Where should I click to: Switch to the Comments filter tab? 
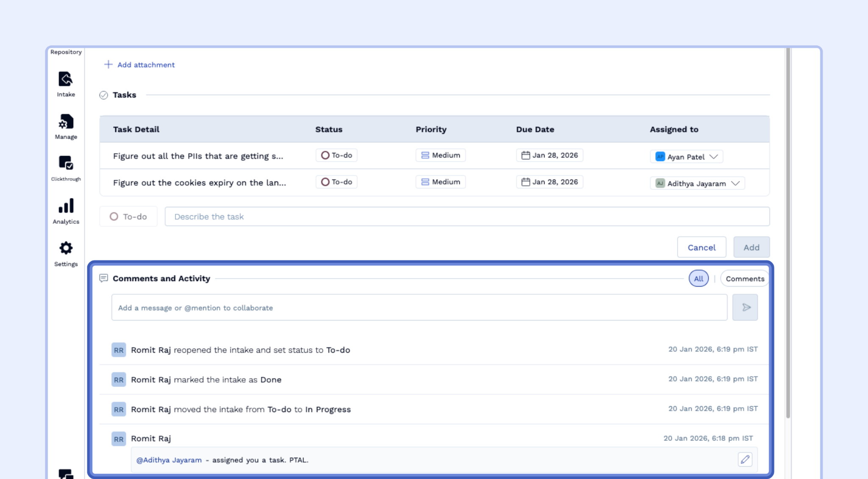[745, 278]
